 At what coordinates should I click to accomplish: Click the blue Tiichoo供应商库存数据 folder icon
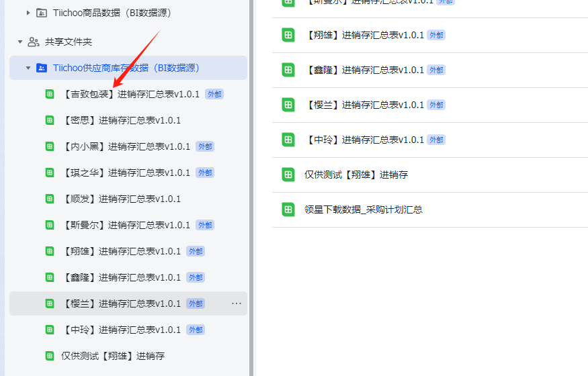pyautogui.click(x=41, y=68)
